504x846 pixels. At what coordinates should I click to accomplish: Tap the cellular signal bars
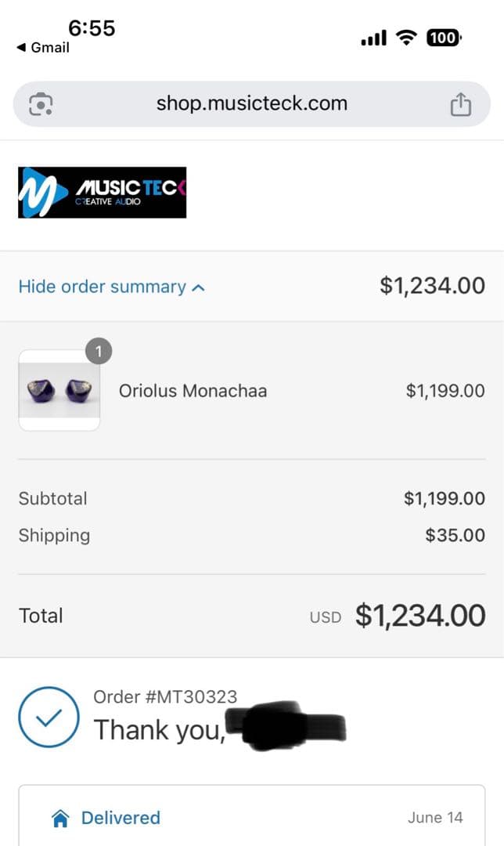(x=373, y=38)
